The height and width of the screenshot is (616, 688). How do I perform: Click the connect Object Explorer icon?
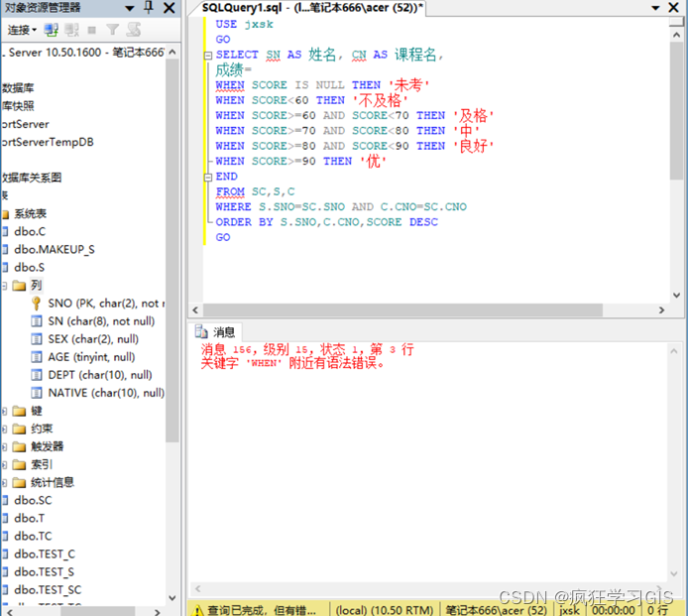pos(51,30)
